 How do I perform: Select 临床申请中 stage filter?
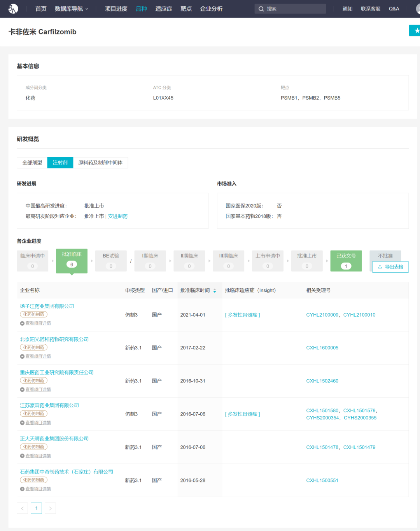(x=33, y=261)
